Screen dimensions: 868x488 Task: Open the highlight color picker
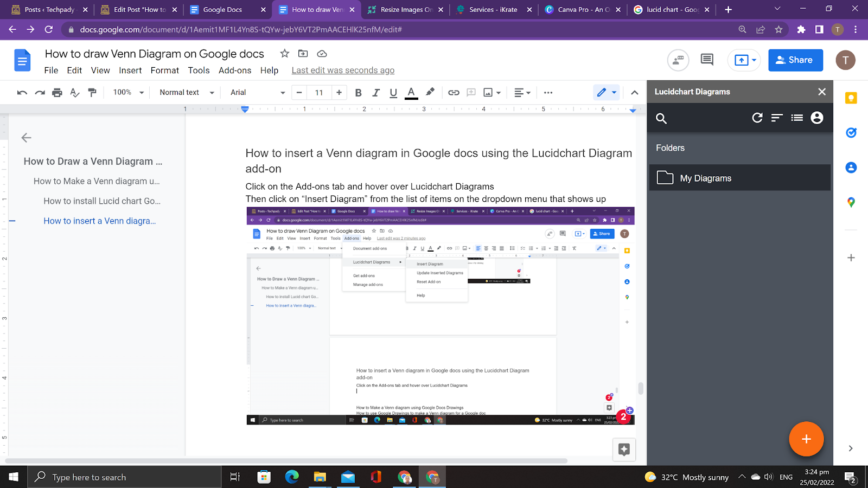[430, 92]
